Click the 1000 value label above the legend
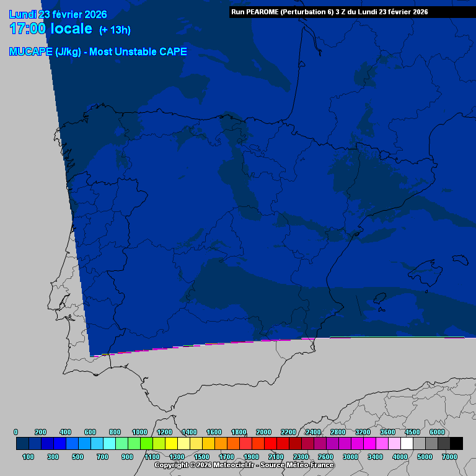The width and height of the screenshot is (476, 476). (139, 432)
